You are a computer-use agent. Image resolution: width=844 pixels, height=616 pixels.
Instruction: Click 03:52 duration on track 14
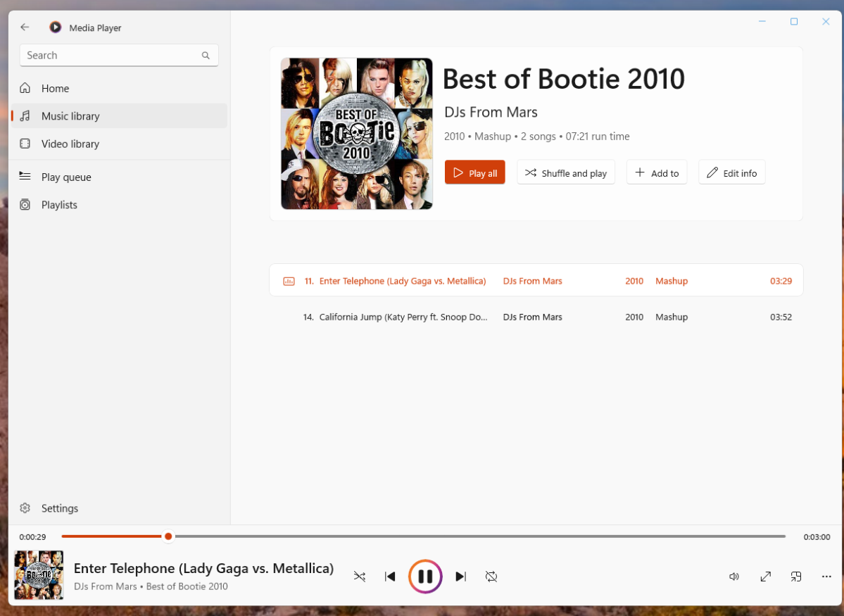781,317
